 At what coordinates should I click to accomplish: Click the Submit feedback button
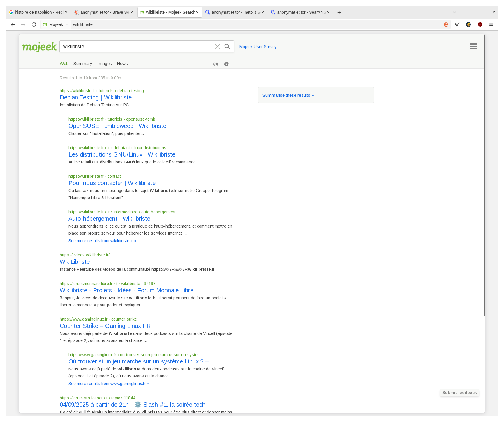(459, 393)
